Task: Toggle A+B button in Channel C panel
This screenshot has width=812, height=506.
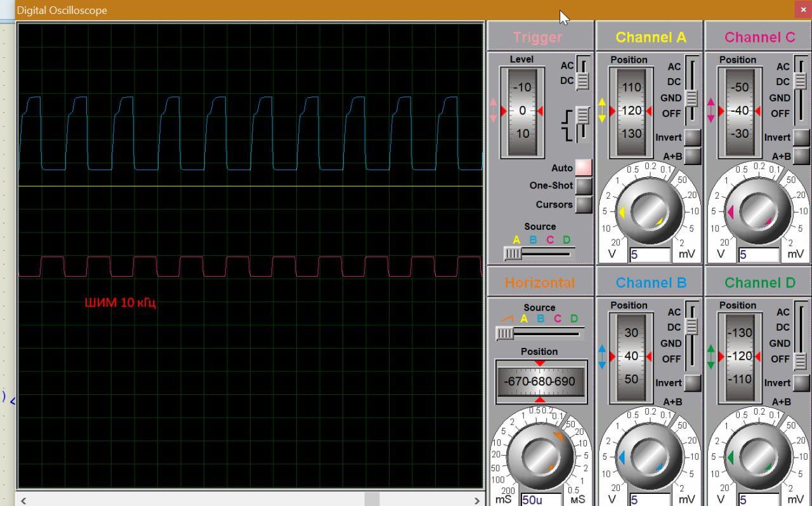Action: tap(802, 156)
